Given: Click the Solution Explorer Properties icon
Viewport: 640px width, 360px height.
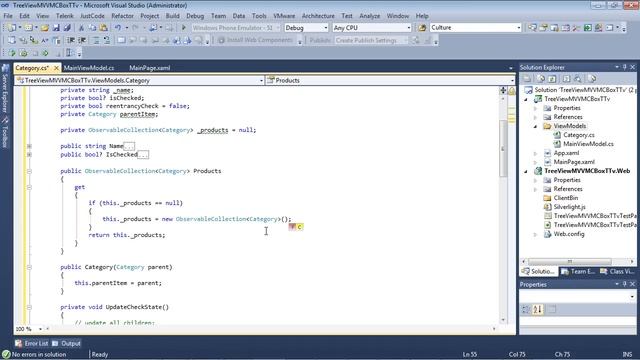Looking at the screenshot, I should point(527,78).
